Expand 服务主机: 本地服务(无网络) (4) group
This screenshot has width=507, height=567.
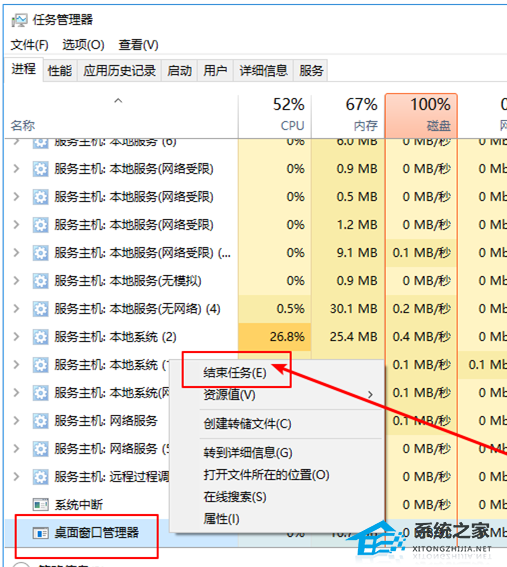(x=16, y=309)
